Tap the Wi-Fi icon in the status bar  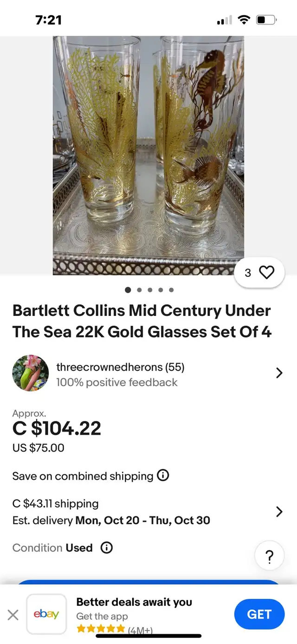point(244,20)
